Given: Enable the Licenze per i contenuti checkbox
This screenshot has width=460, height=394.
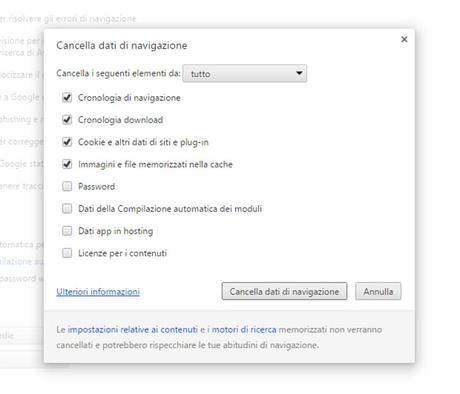Looking at the screenshot, I should (x=67, y=253).
